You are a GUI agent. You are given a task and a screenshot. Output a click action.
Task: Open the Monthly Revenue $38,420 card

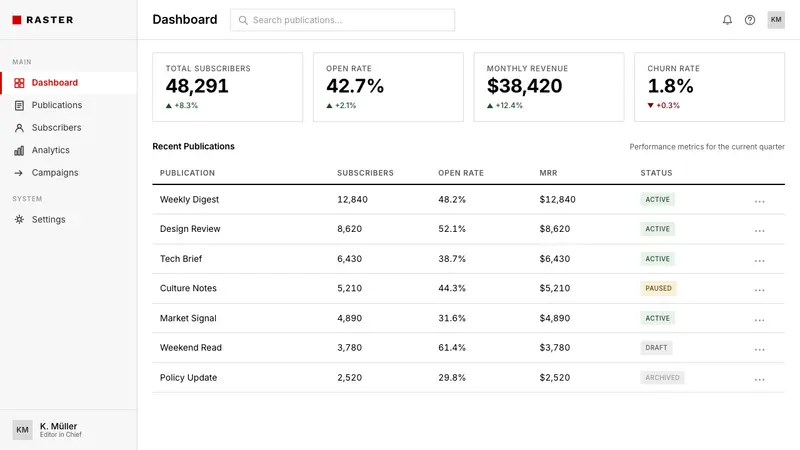pos(549,87)
